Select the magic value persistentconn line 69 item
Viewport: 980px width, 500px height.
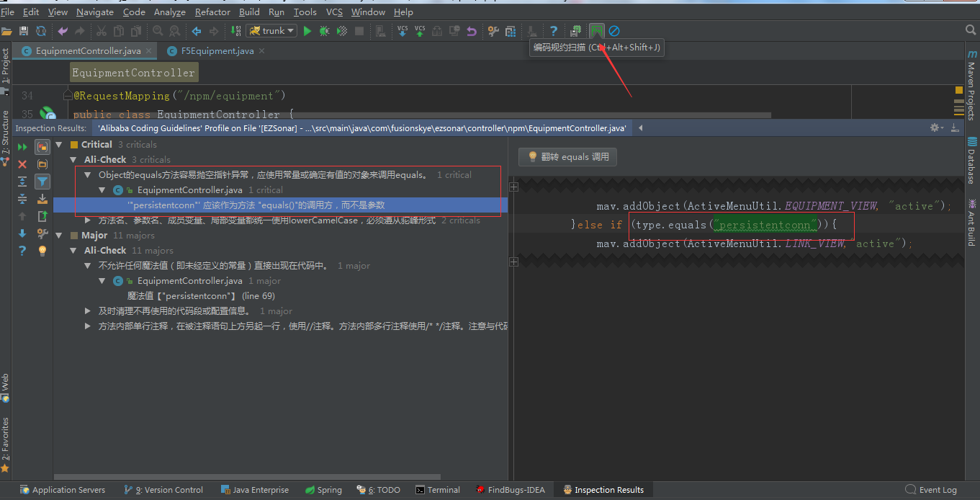click(x=201, y=296)
